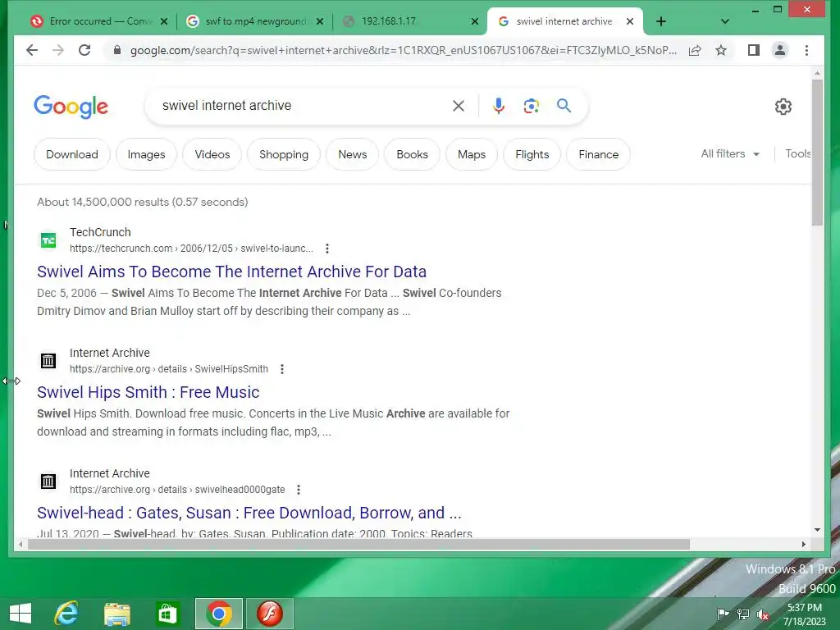Click the muted volume tray icon
The image size is (840, 630).
click(764, 615)
